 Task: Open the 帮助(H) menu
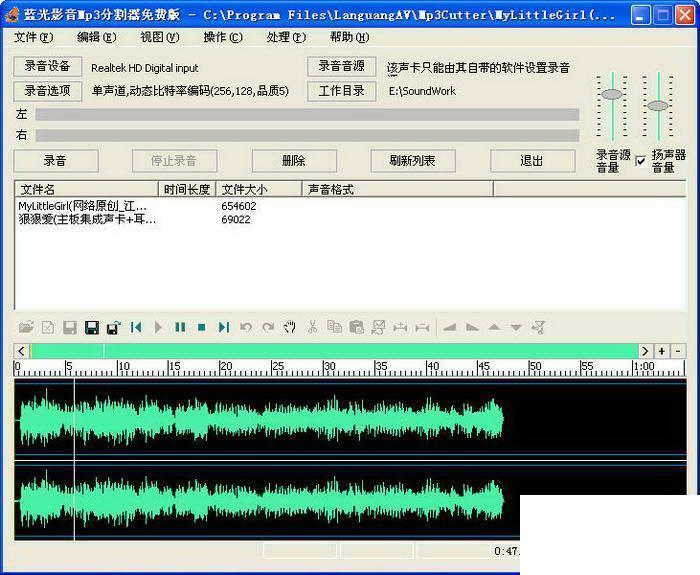pos(349,37)
